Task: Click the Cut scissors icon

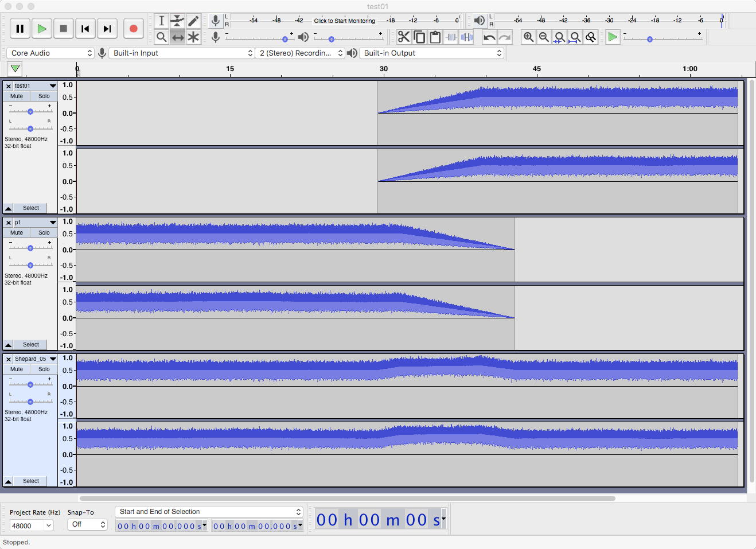Action: 404,37
